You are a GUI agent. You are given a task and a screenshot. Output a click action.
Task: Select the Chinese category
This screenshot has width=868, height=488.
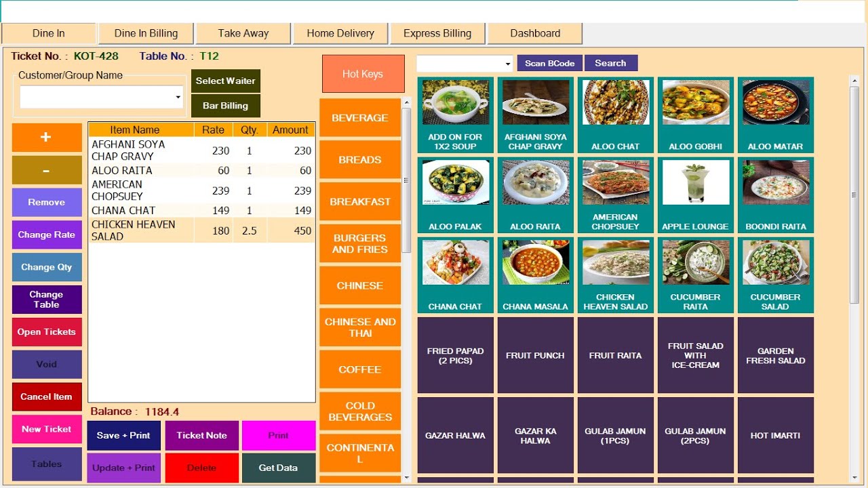point(360,286)
